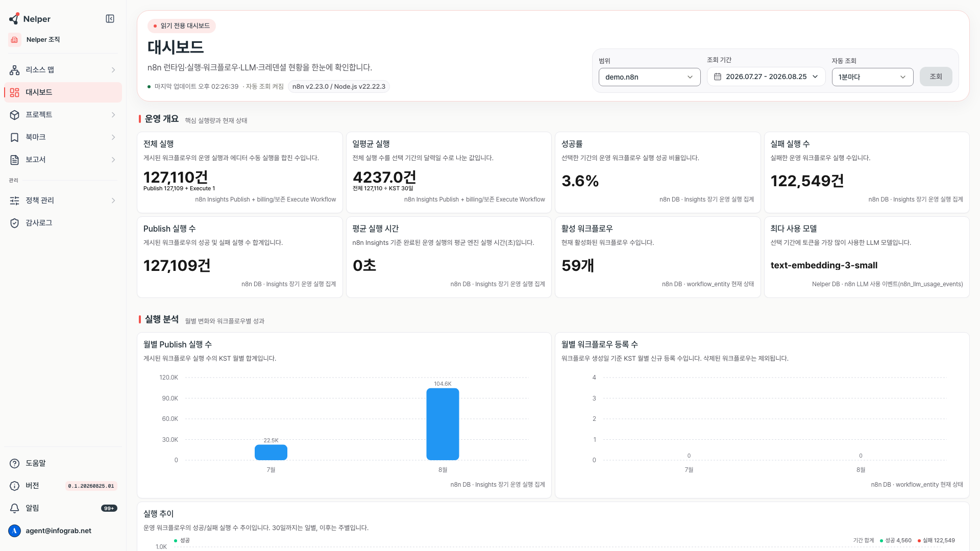The height and width of the screenshot is (551, 980).
Task: Click the 3.6% 성공률 value
Action: pyautogui.click(x=580, y=181)
